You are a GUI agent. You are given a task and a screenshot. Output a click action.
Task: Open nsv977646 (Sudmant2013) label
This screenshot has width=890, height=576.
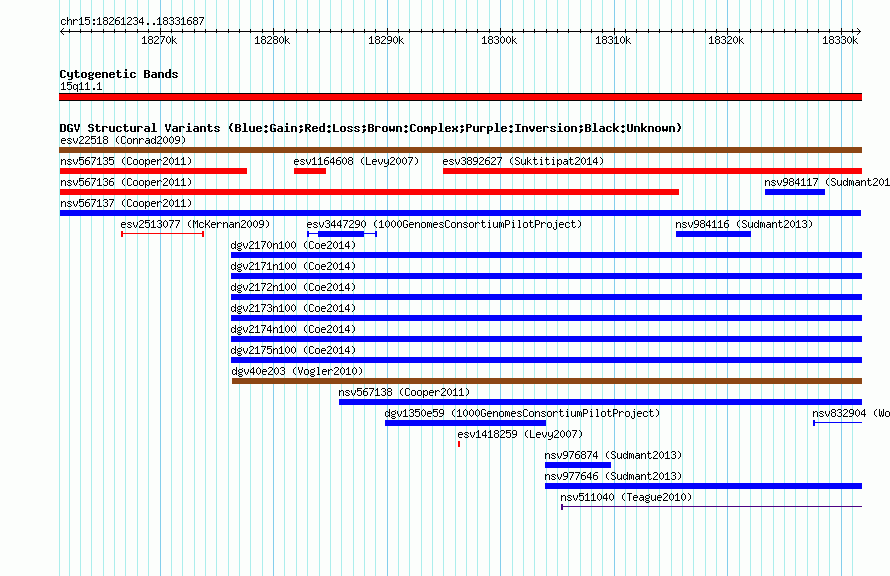[613, 476]
